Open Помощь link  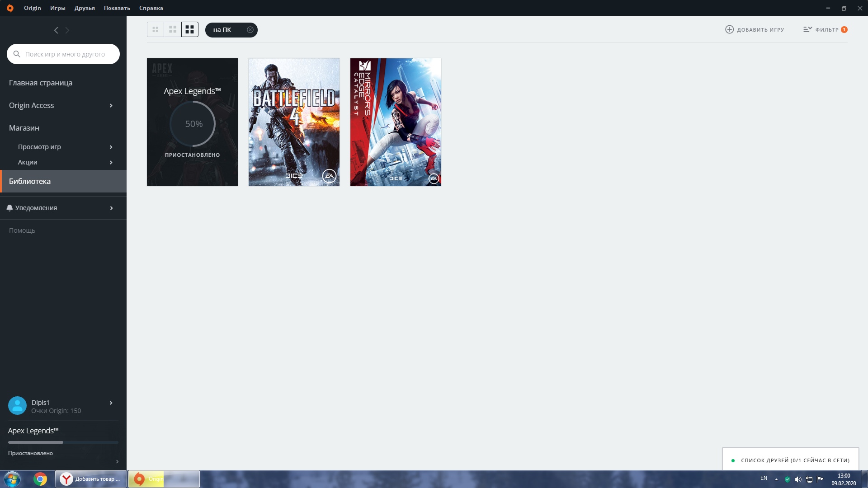22,230
